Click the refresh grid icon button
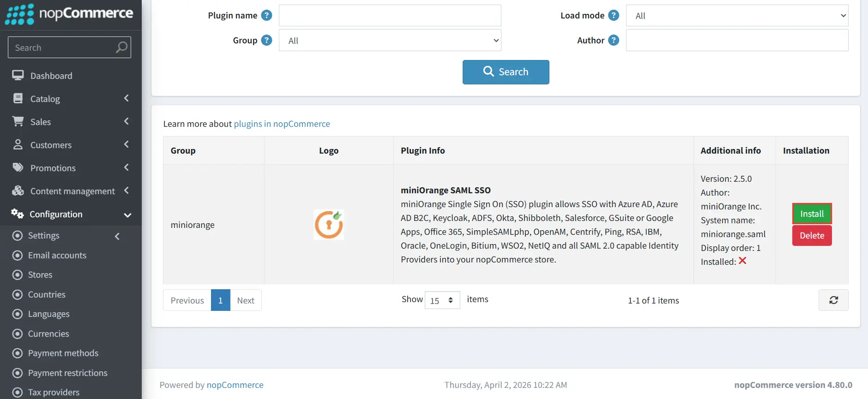The width and height of the screenshot is (868, 399). point(833,300)
